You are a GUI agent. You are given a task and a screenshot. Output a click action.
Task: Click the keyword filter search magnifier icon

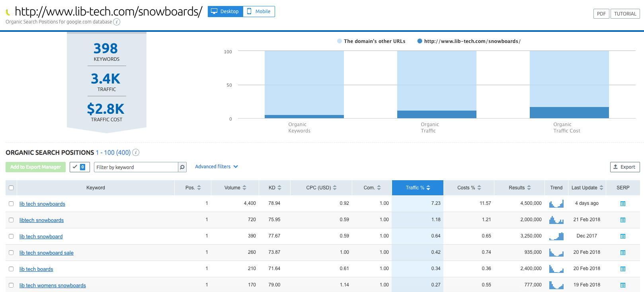point(182,167)
